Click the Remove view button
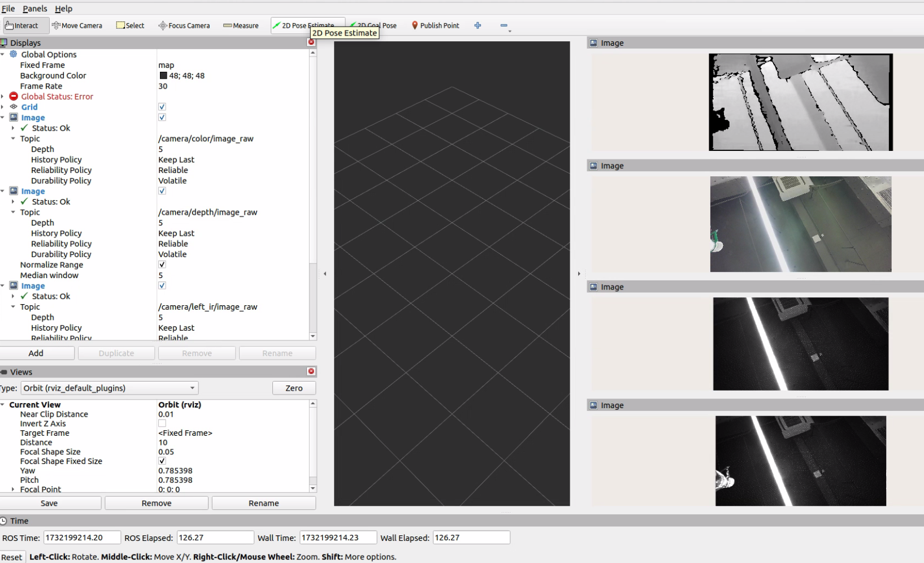924x563 pixels. coord(157,503)
